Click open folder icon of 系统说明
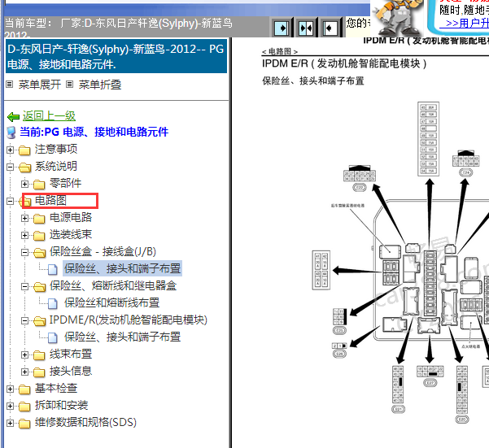 [x=24, y=167]
